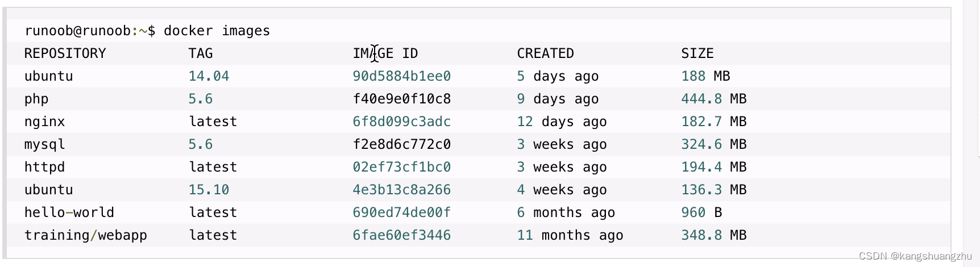This screenshot has height=267, width=980.
Task: Select image ID f2e8d6c772c0
Action: click(401, 144)
